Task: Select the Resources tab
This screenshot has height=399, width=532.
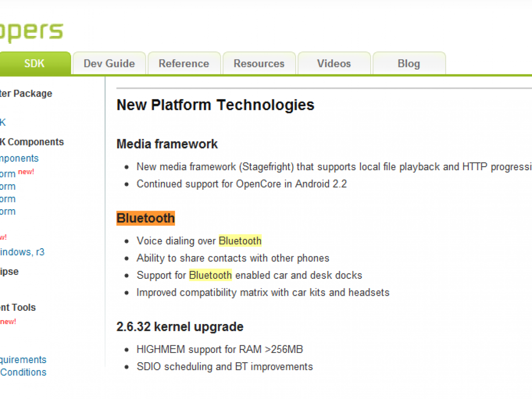Action: tap(259, 63)
